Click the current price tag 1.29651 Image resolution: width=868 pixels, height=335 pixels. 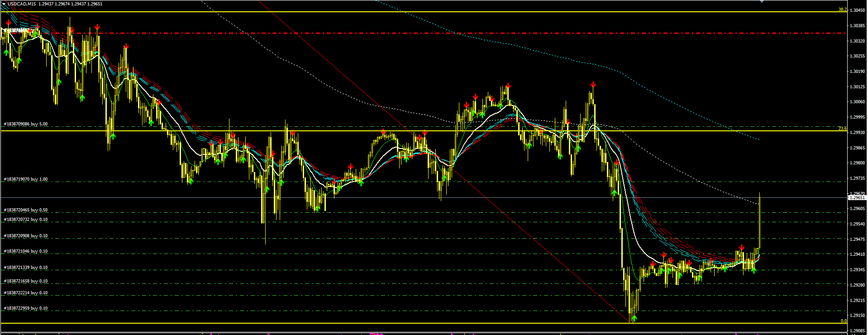857,198
